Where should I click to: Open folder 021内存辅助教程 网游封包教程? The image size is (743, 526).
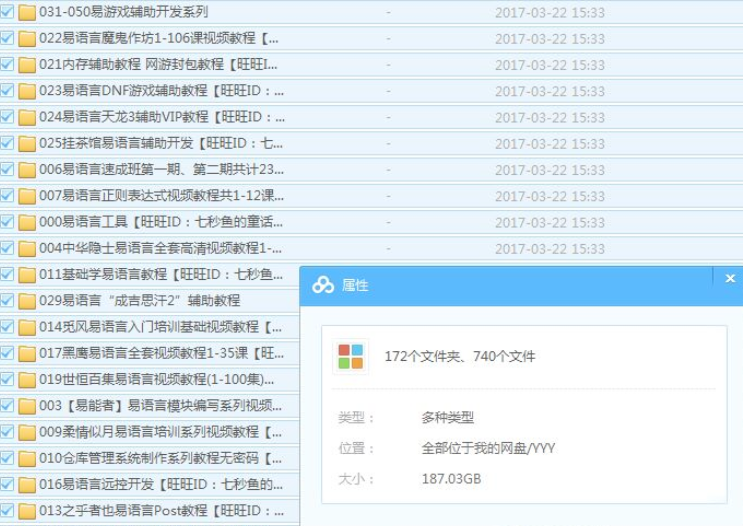[158, 64]
